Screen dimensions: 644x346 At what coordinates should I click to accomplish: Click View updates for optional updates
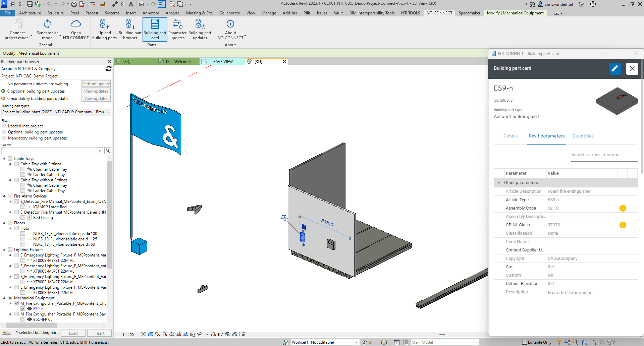[x=96, y=91]
